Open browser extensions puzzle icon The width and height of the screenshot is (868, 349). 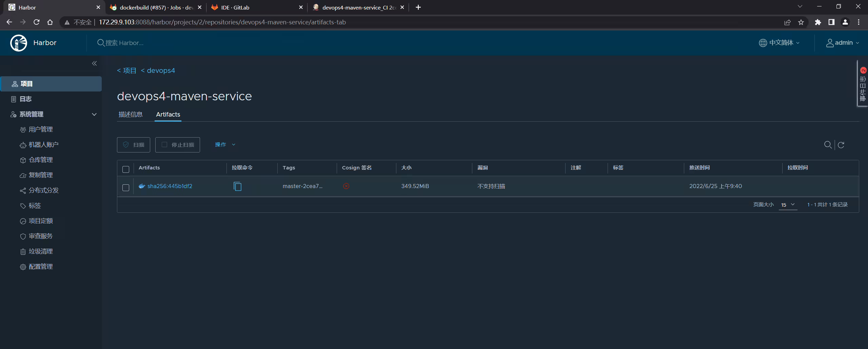(818, 22)
